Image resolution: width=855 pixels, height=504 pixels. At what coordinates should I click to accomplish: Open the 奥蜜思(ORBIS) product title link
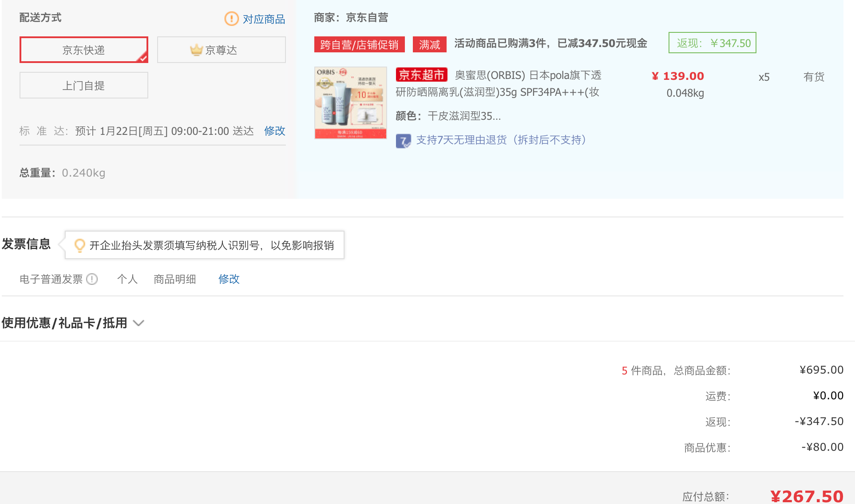point(499,83)
